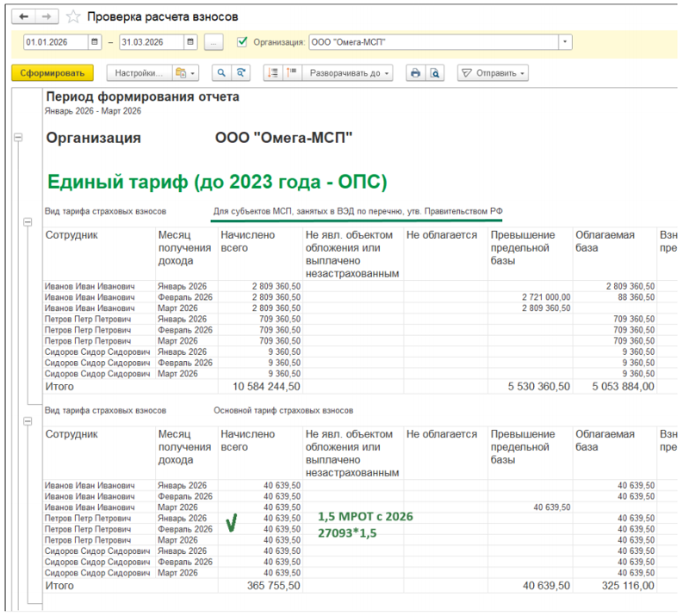This screenshot has width=683, height=616.
Task: Open the Отправить menu
Action: click(493, 73)
